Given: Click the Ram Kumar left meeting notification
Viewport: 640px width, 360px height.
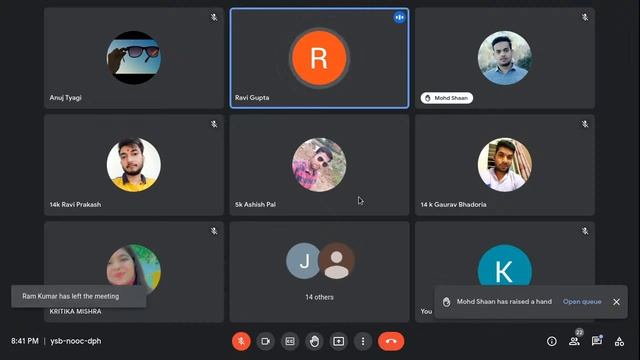Looking at the screenshot, I should 79,296.
